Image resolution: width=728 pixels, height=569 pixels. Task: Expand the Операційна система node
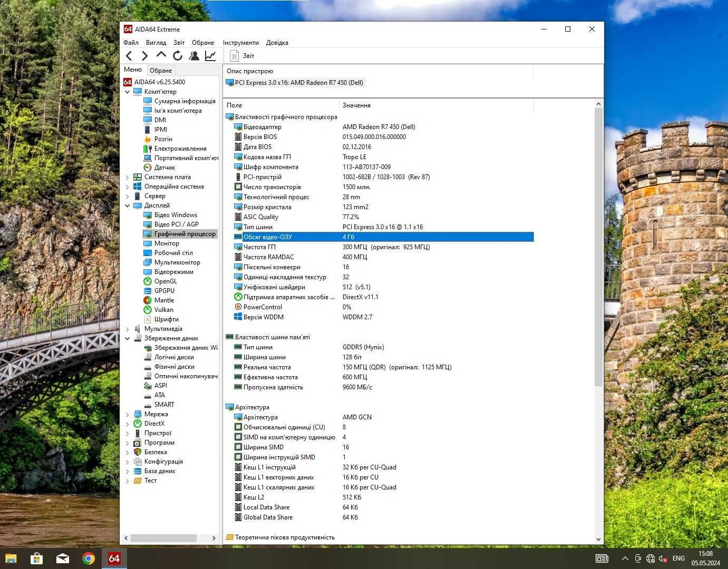pyautogui.click(x=128, y=187)
